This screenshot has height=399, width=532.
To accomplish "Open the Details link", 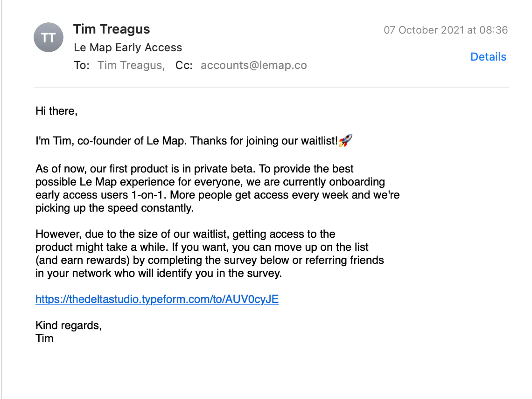I will point(488,57).
